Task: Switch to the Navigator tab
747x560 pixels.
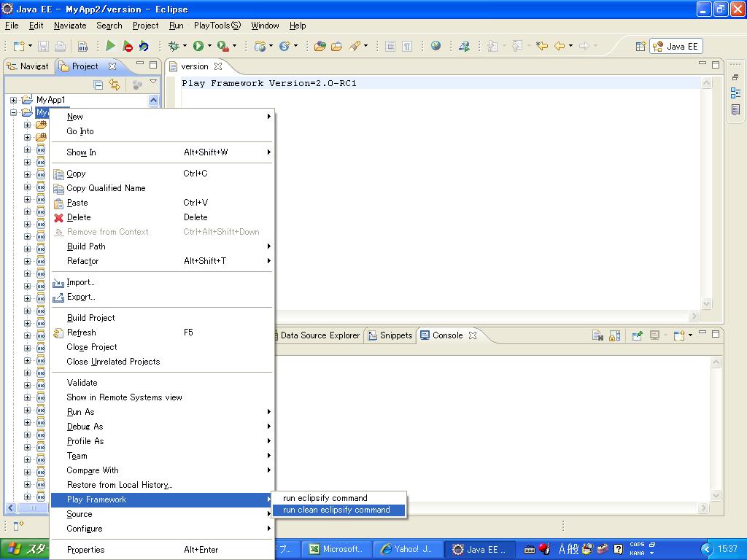Action: point(28,66)
